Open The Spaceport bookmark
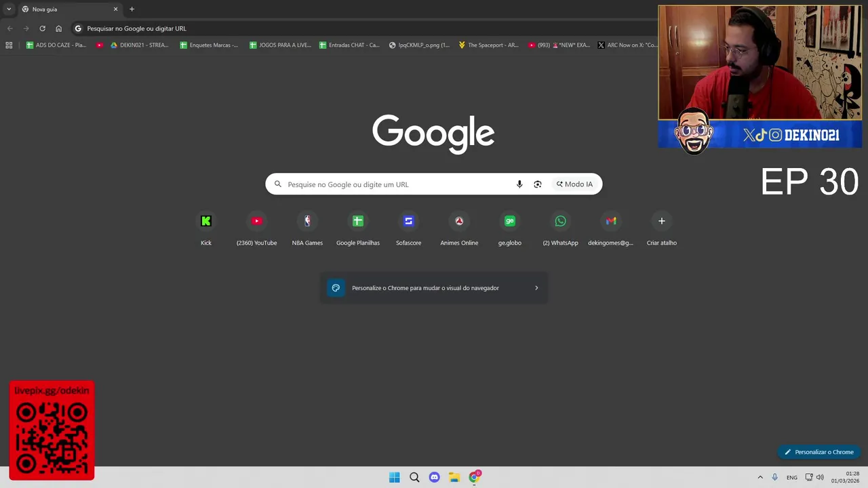868x488 pixels. (488, 45)
